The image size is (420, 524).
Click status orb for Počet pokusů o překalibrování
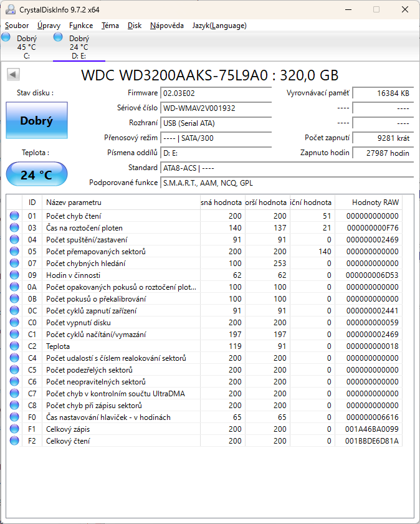click(14, 298)
